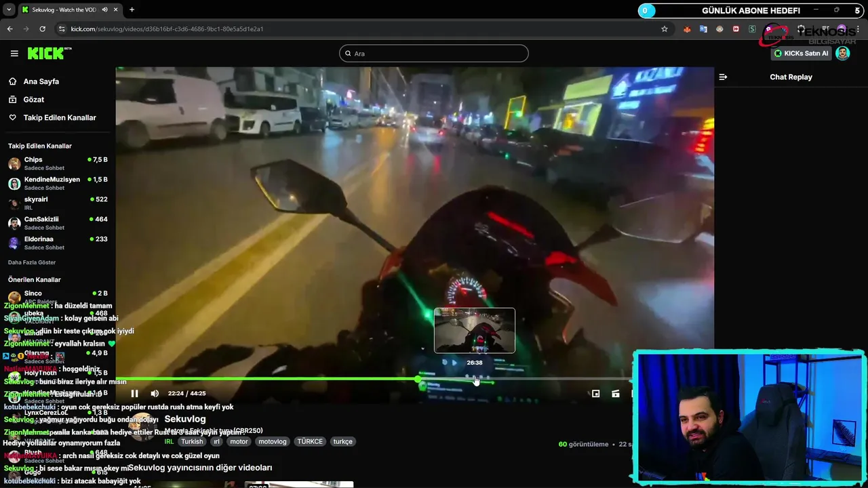The height and width of the screenshot is (488, 868).
Task: Open the Chips followed channel
Action: [x=58, y=163]
